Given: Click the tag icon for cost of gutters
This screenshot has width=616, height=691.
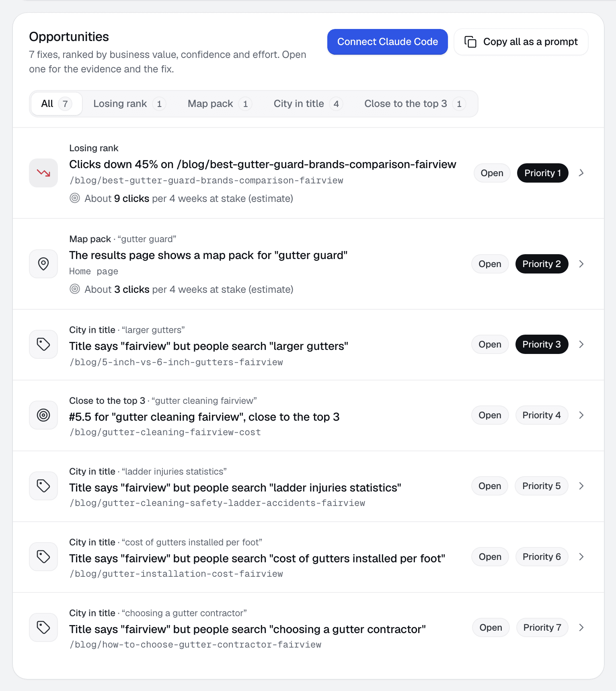Looking at the screenshot, I should coord(43,557).
